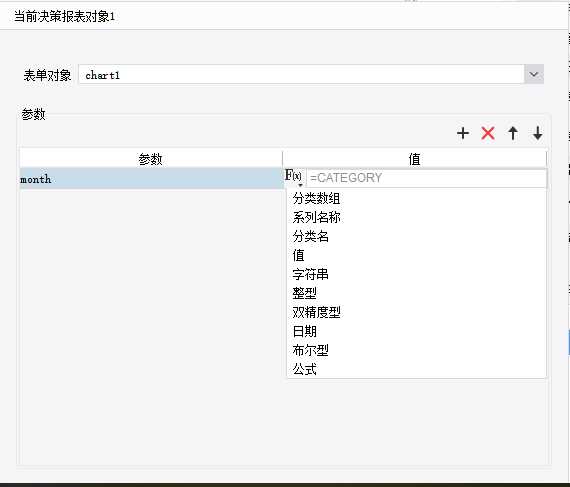Select 分类数组 from the type list

tap(416, 198)
